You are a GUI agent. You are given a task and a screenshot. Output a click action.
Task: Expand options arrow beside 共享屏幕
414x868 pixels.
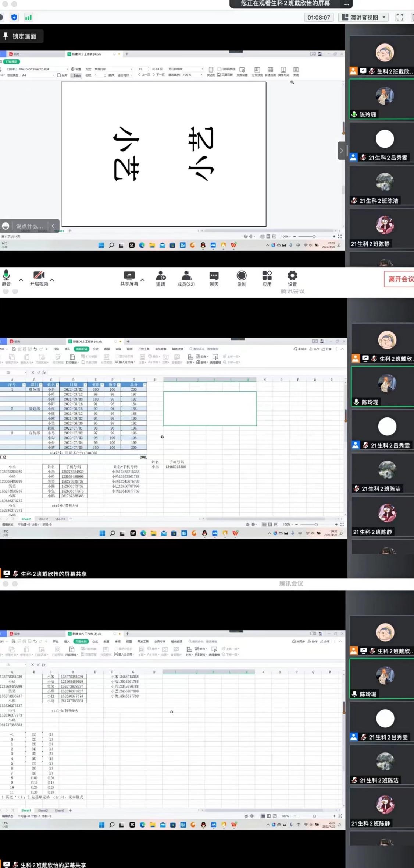143,280
